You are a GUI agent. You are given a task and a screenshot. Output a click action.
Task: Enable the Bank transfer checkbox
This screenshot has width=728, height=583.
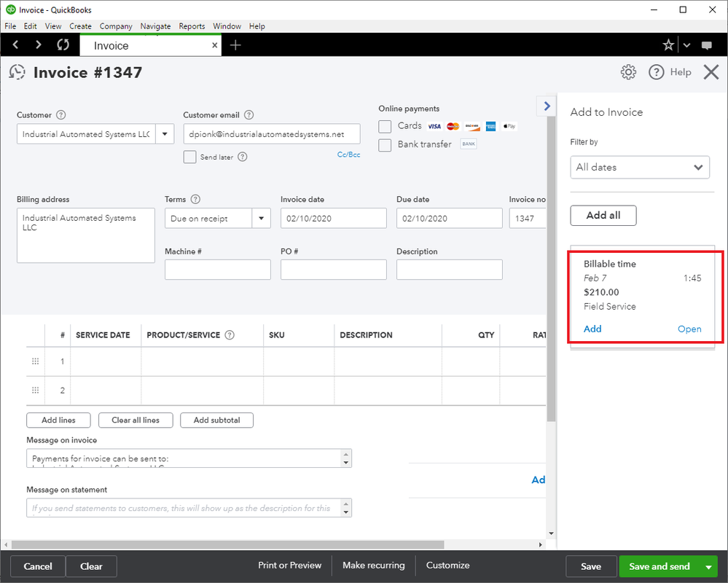(x=385, y=145)
